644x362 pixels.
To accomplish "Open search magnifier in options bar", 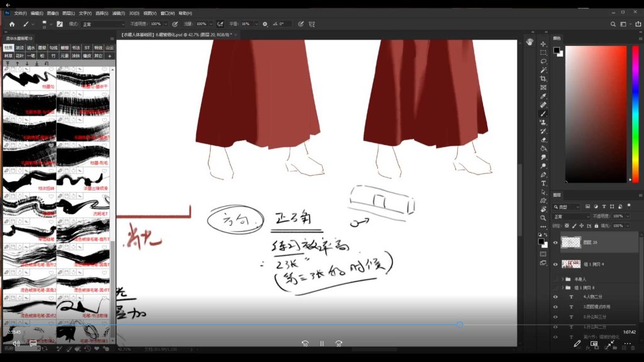I will (x=613, y=25).
